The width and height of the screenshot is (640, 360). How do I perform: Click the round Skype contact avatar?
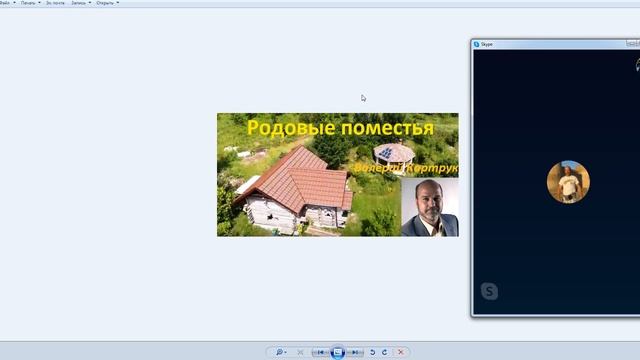click(568, 182)
